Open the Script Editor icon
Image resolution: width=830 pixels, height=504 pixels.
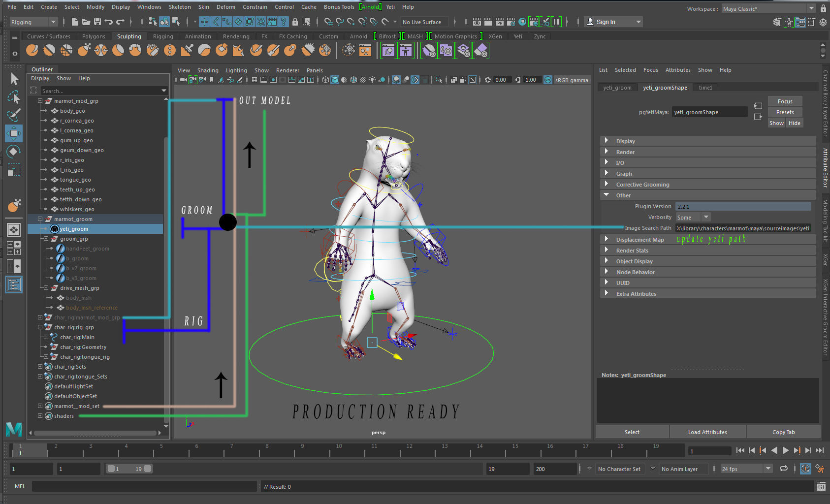[x=821, y=487]
